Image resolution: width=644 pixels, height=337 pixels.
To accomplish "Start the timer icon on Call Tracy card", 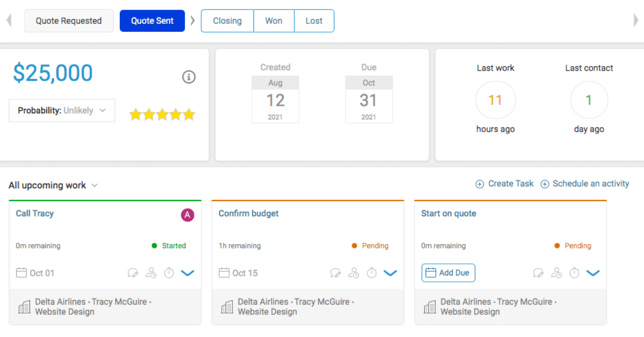I will click(169, 272).
